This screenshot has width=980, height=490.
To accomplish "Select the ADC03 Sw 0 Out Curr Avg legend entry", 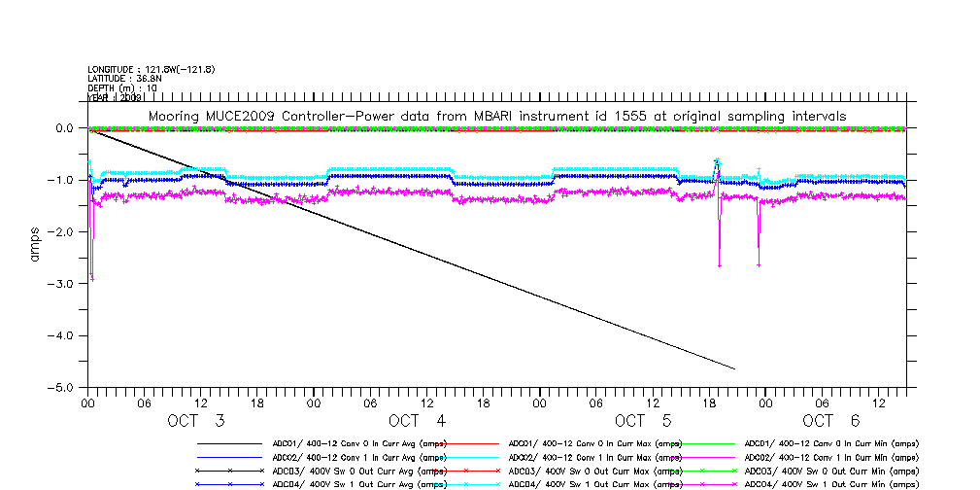I will point(359,471).
